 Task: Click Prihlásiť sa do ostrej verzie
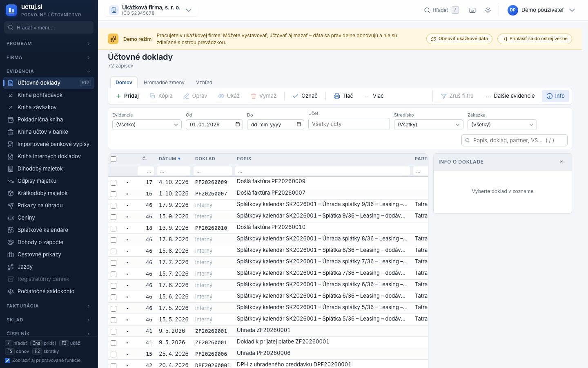tap(535, 39)
